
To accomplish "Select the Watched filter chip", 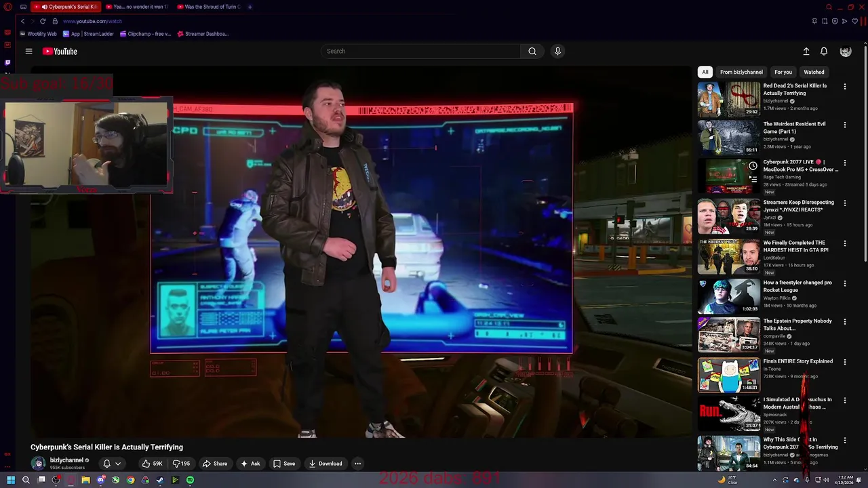I will click(814, 72).
